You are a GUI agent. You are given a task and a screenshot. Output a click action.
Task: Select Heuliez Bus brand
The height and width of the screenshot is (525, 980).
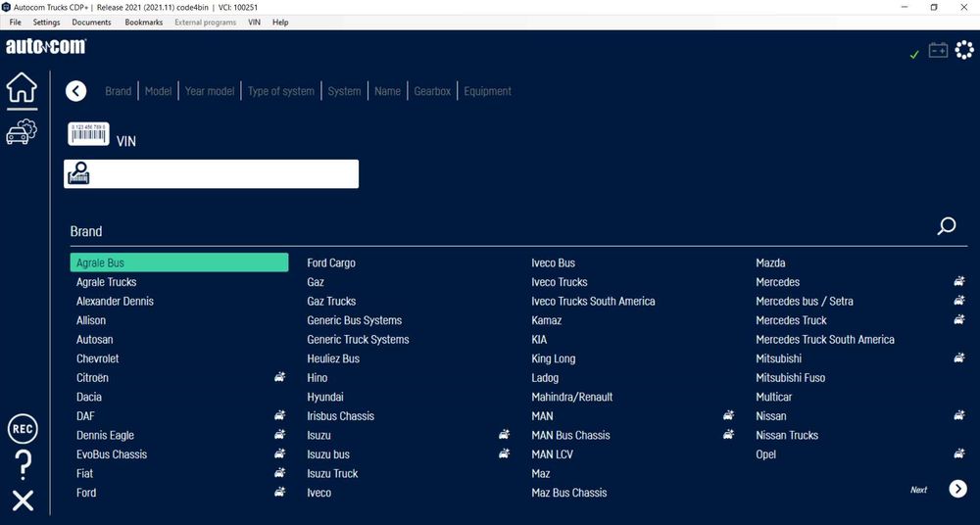click(x=333, y=358)
